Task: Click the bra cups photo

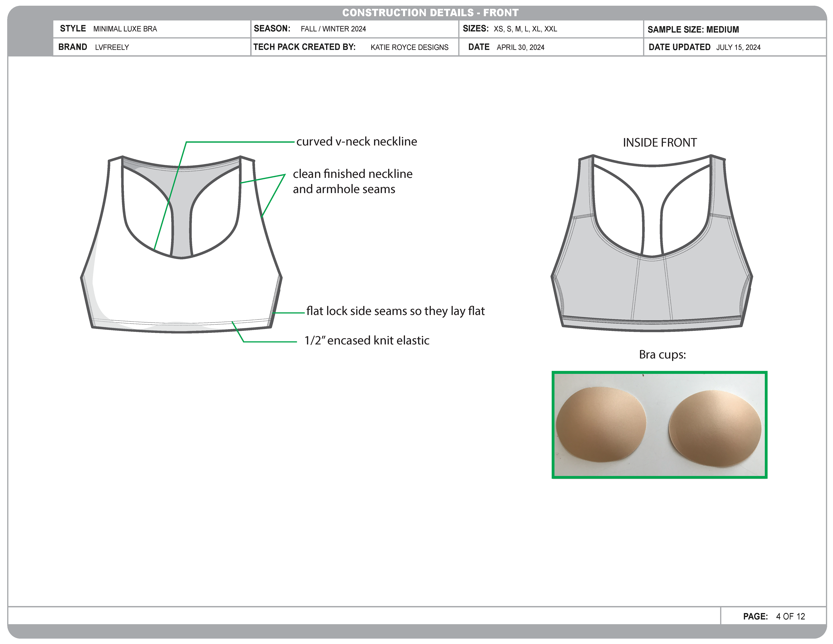Action: 659,425
